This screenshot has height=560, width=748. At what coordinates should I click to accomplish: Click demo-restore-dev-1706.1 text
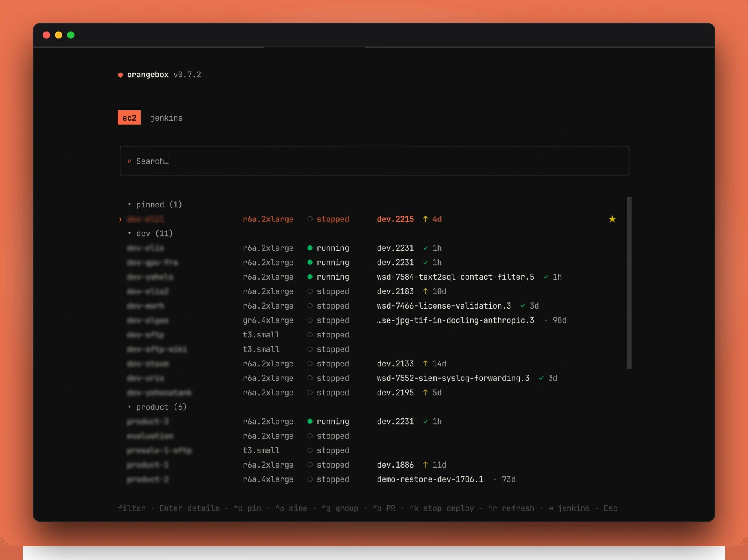coord(430,479)
